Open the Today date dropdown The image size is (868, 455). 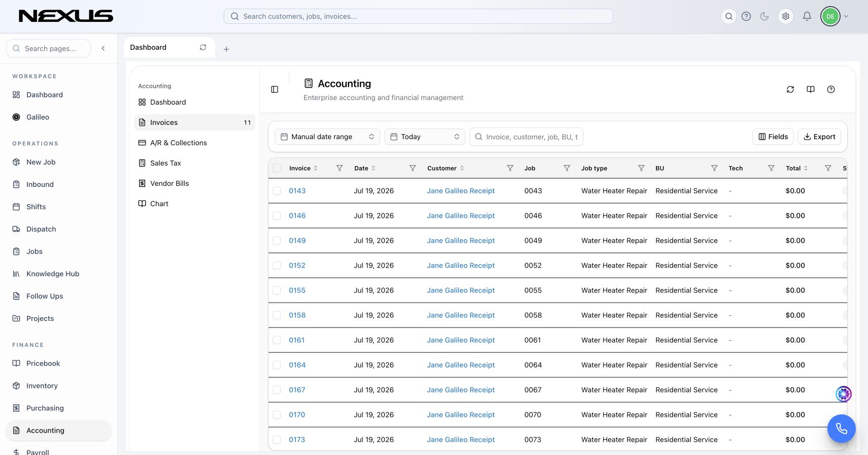point(425,137)
